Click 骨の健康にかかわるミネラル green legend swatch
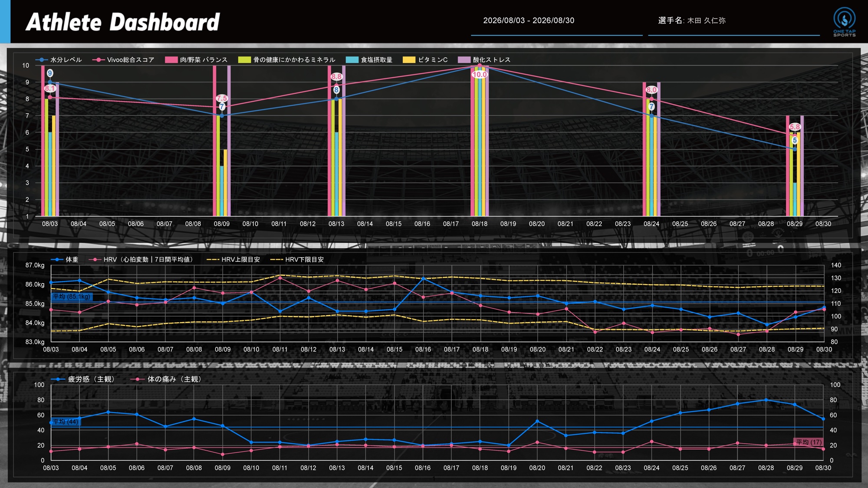868x488 pixels. click(244, 60)
